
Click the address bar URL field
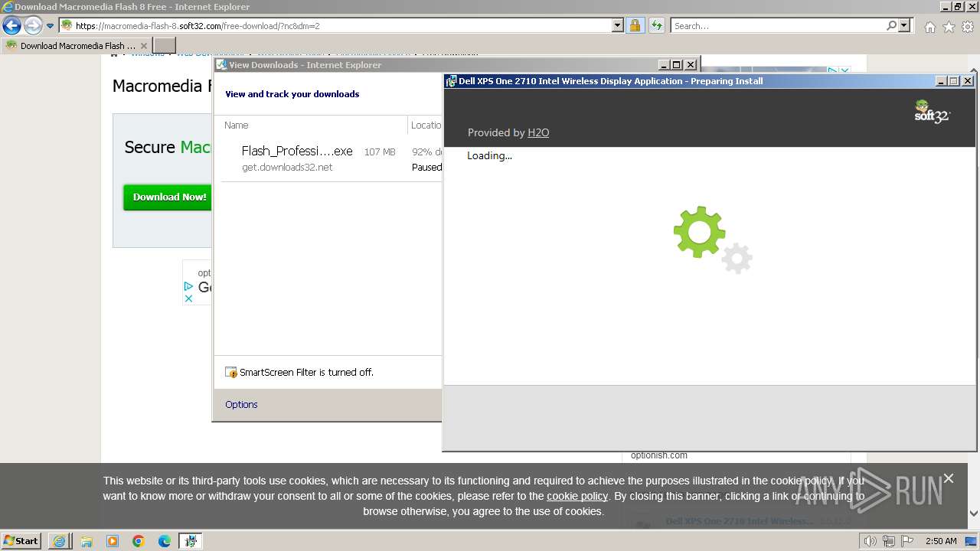click(337, 25)
